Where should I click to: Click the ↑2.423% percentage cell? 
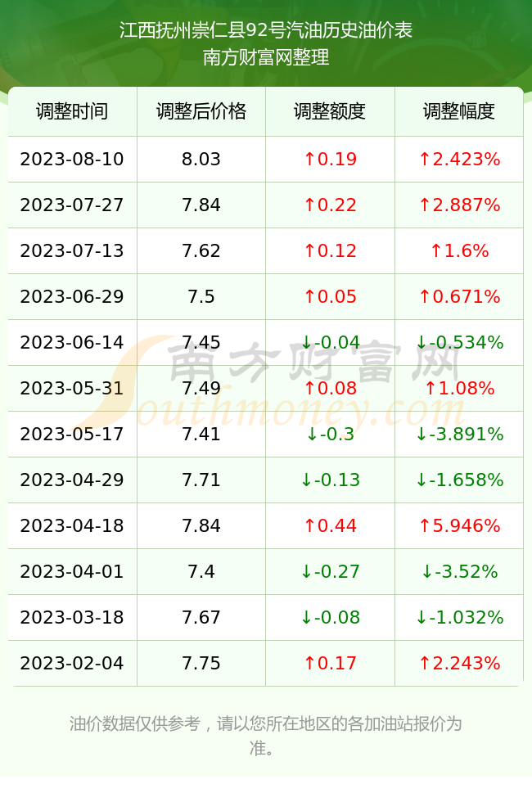pyautogui.click(x=459, y=159)
